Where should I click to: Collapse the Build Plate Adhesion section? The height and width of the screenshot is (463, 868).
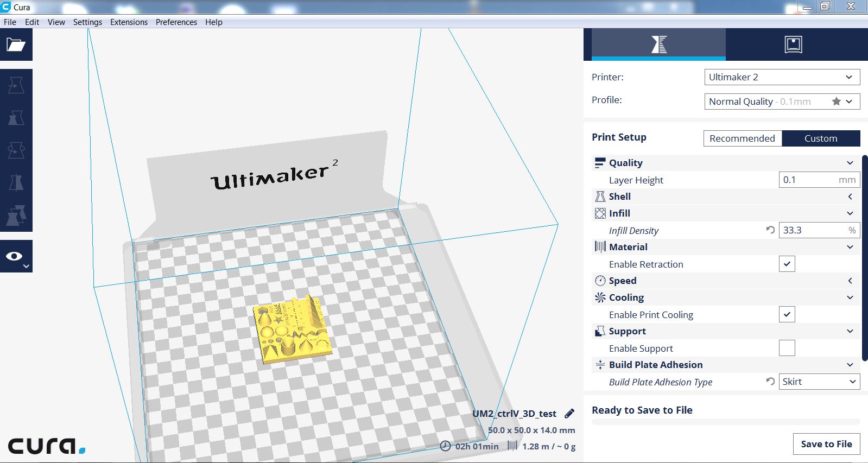point(850,365)
